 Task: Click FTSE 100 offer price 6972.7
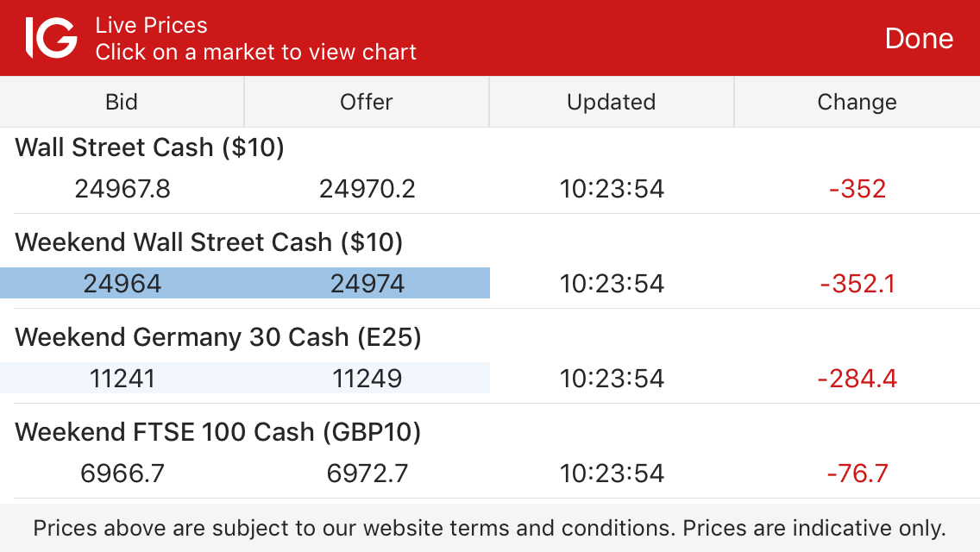pyautogui.click(x=367, y=474)
